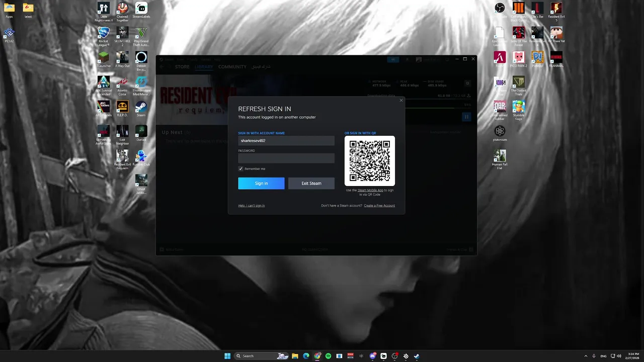Select the A Way Out desktop icon
Image resolution: width=644 pixels, height=362 pixels.
[122, 60]
